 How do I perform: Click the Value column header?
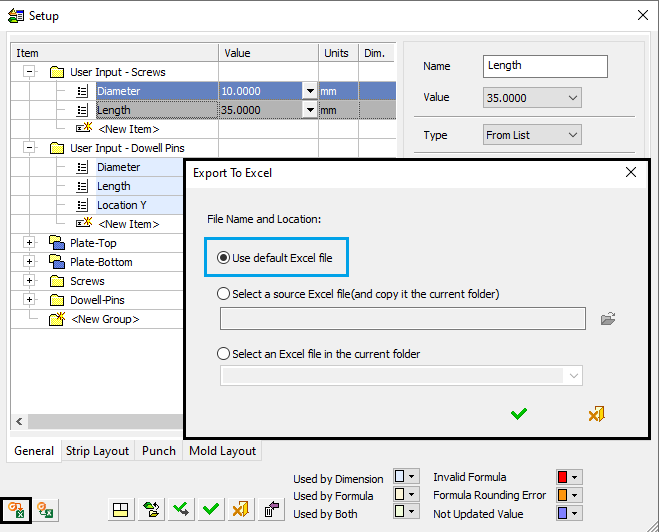(269, 53)
